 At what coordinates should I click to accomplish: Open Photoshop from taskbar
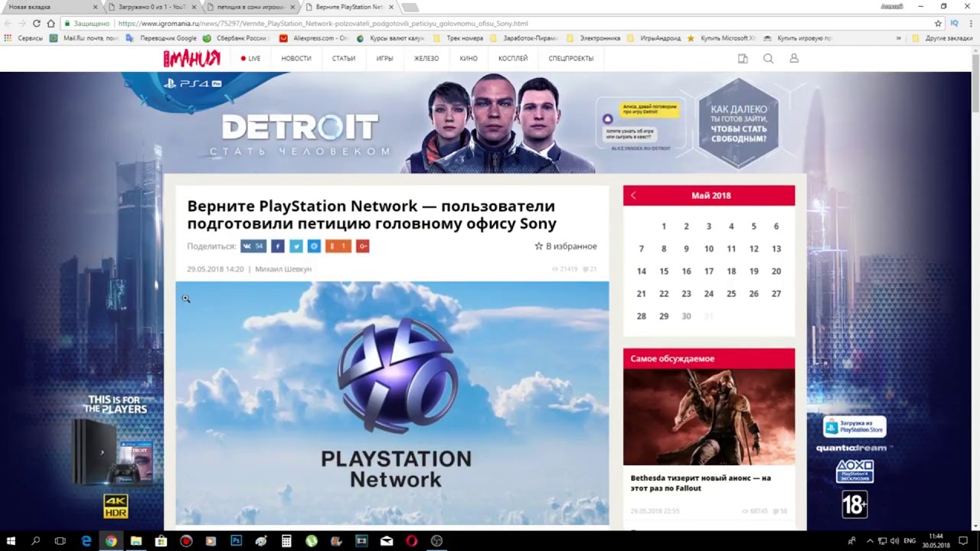[x=236, y=541]
